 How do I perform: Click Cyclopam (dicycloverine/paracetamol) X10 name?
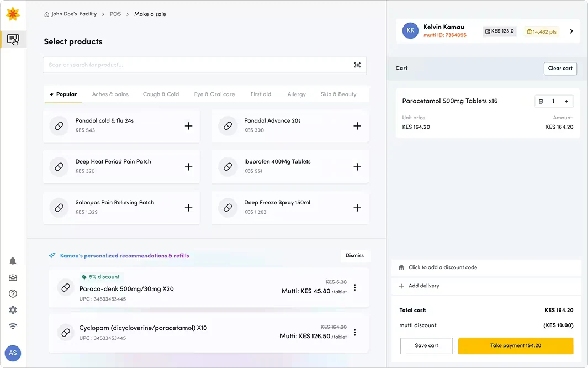(x=143, y=328)
